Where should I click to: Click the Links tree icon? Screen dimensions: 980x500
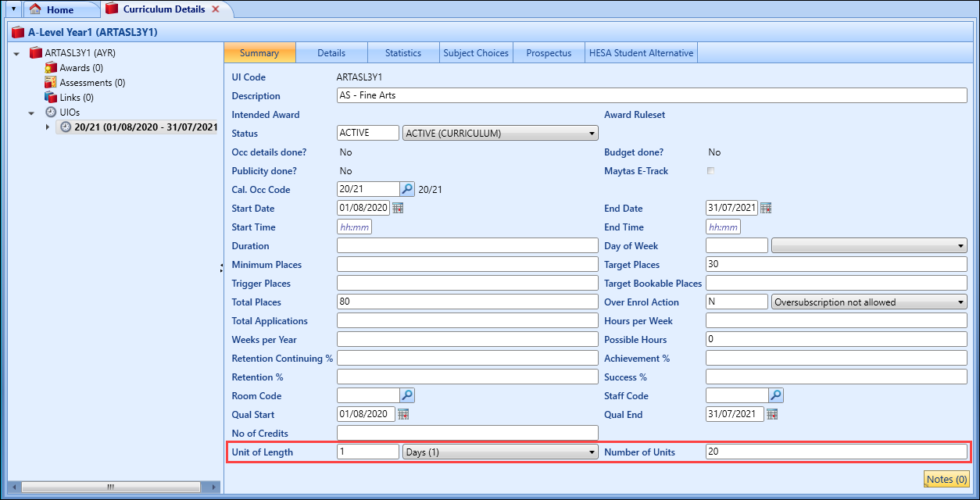[51, 98]
